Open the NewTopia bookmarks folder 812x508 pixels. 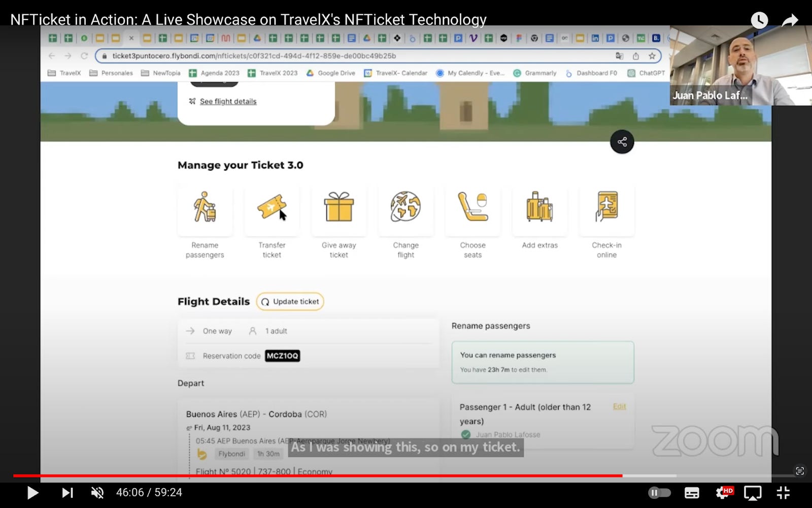[x=161, y=73]
